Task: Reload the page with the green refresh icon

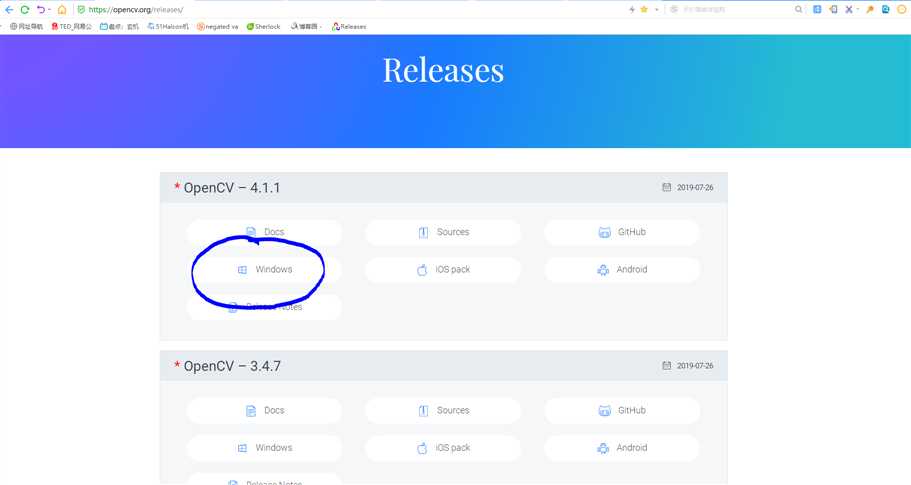Action: click(24, 9)
